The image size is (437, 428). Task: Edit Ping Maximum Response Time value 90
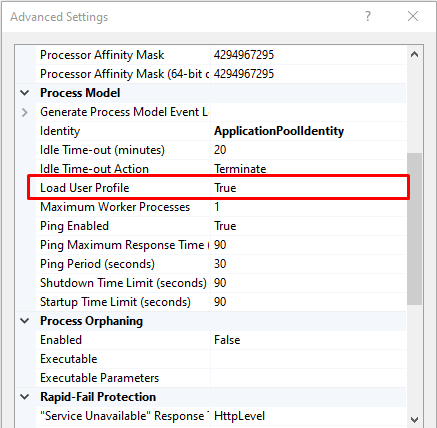click(220, 245)
